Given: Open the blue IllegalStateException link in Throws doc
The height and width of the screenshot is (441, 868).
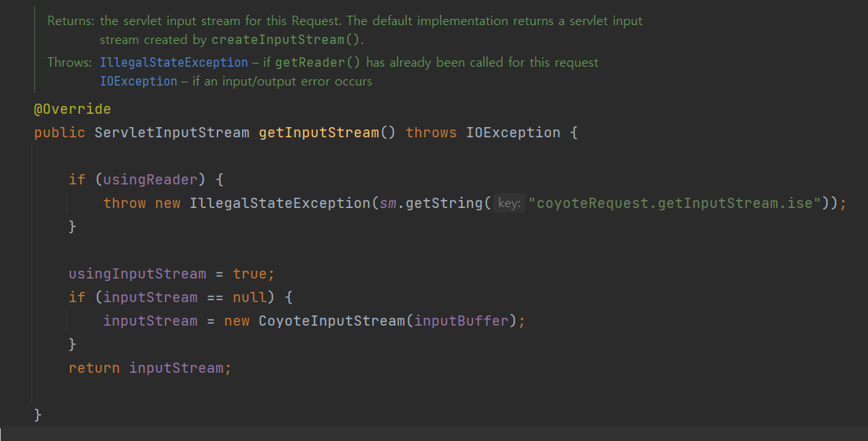Looking at the screenshot, I should (x=174, y=63).
